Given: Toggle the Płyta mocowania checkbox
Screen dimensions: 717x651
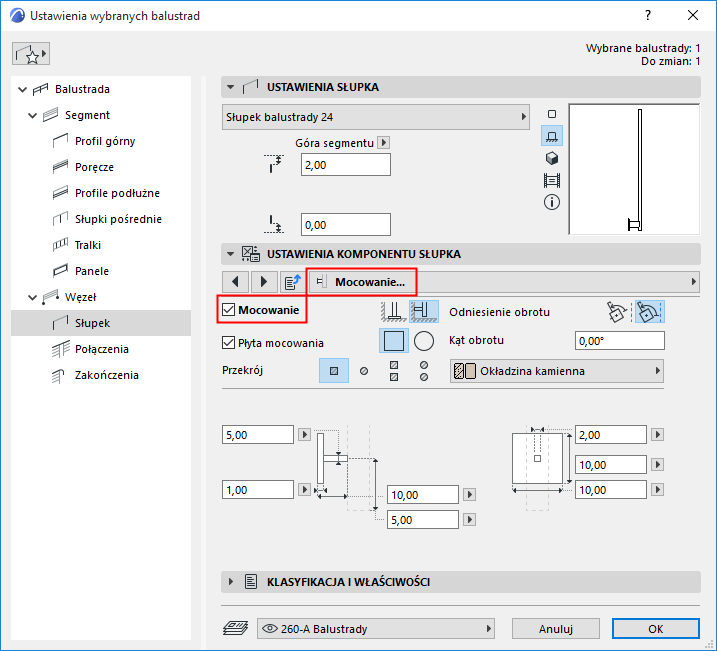Looking at the screenshot, I should 229,343.
